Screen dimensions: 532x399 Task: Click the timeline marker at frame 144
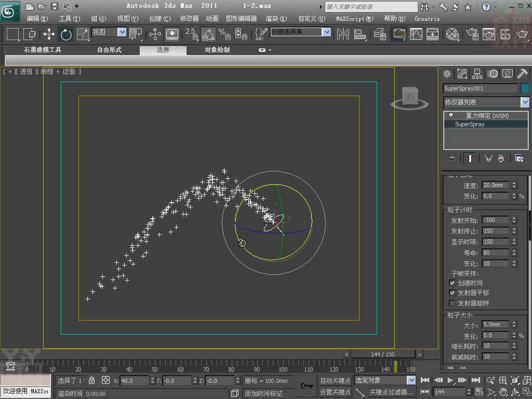point(395,366)
